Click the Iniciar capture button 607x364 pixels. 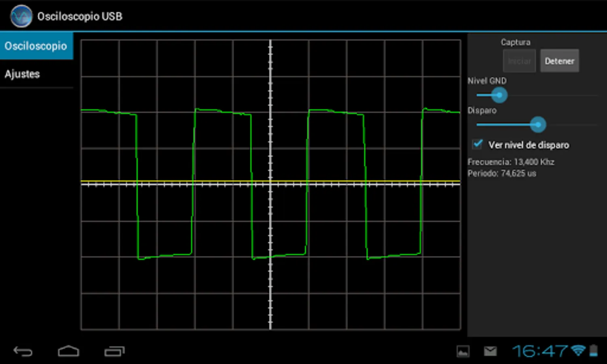coord(520,61)
